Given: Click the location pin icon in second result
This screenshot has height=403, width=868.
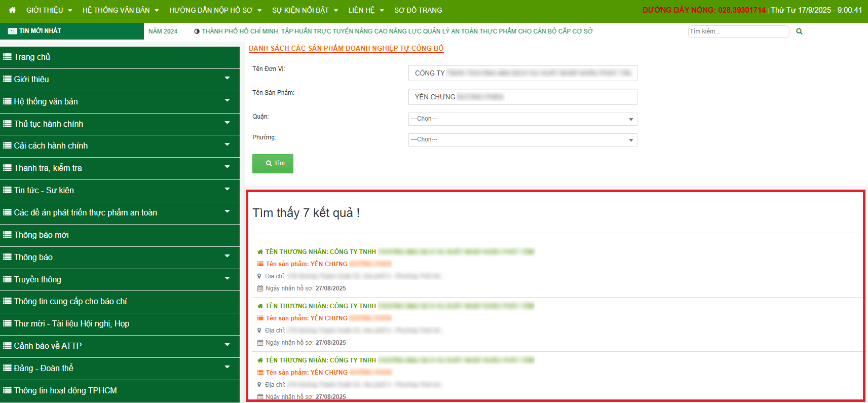Looking at the screenshot, I should coord(259,331).
